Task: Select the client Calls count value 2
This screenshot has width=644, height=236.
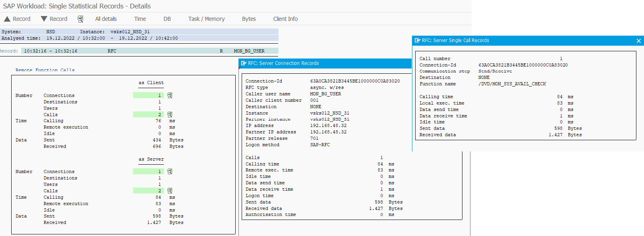Action: pos(148,115)
